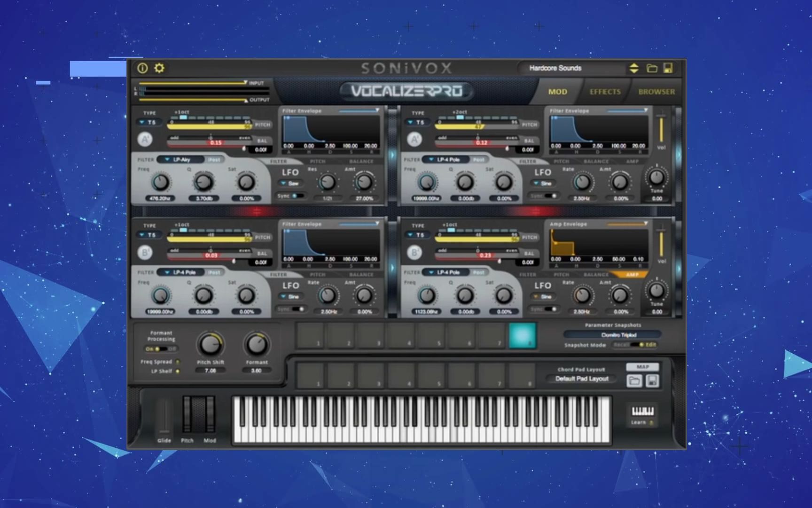Viewport: 812px width, 508px height.
Task: Click the B2 filter Freq knob at 1123.08hz
Action: tap(426, 295)
